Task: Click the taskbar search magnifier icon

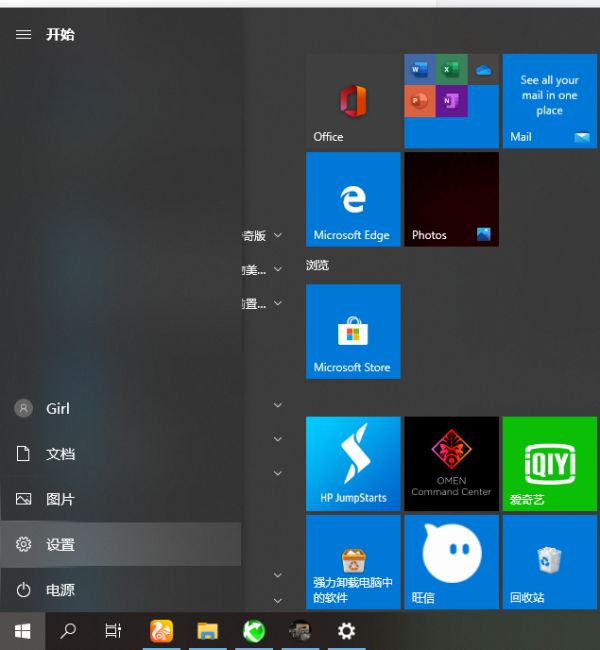Action: point(68,631)
